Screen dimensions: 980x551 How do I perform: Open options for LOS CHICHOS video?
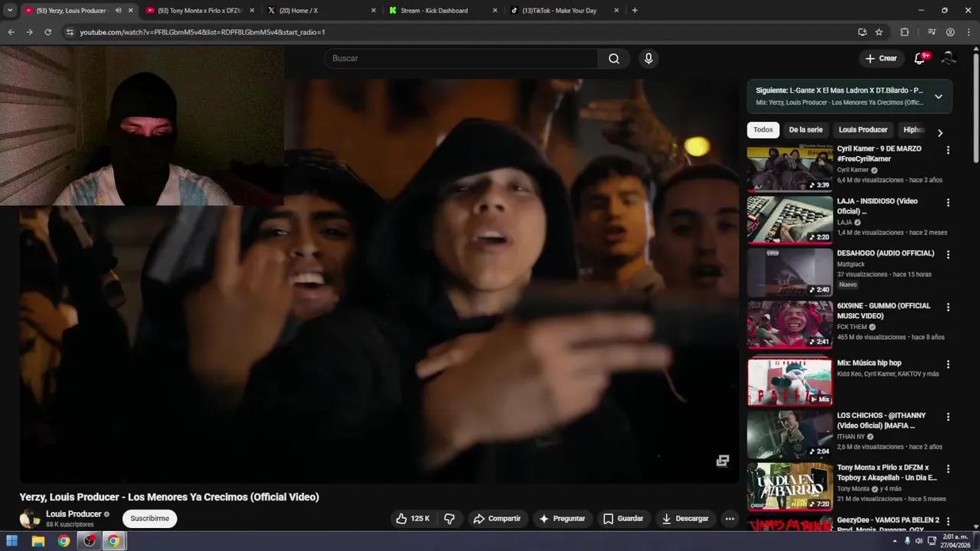tap(948, 417)
